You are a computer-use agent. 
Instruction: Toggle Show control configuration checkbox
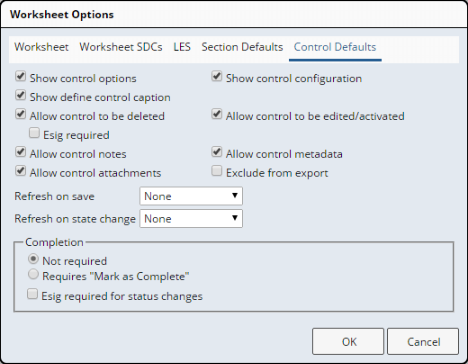217,76
